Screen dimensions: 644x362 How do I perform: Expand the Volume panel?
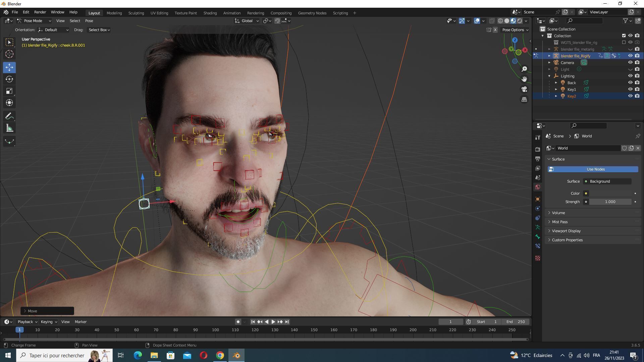pos(558,213)
